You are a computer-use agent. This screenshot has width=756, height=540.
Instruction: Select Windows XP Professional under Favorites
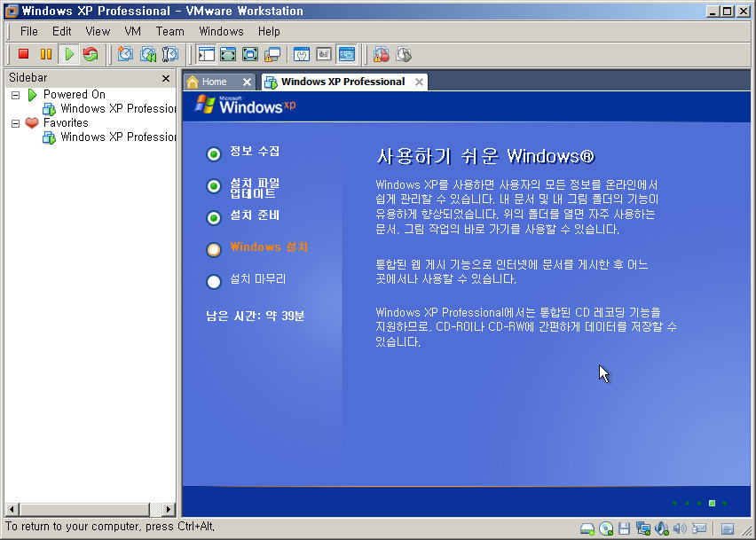(118, 137)
